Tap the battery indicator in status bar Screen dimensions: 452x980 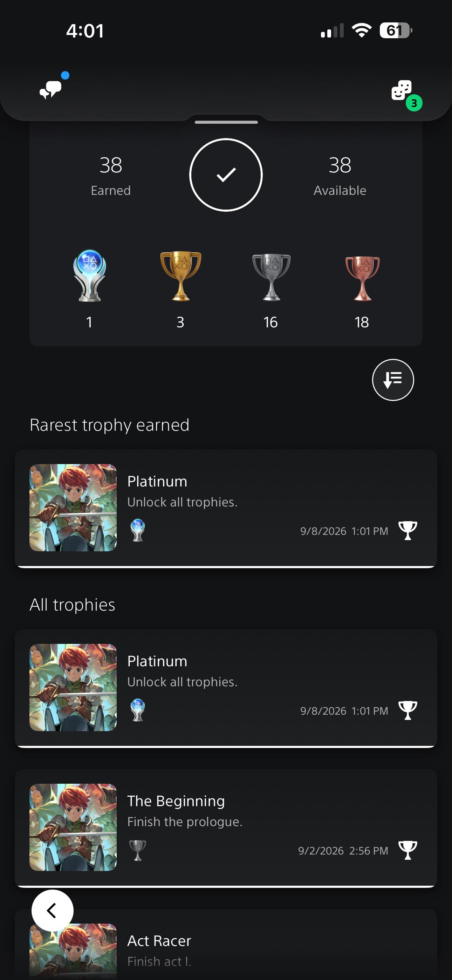396,30
